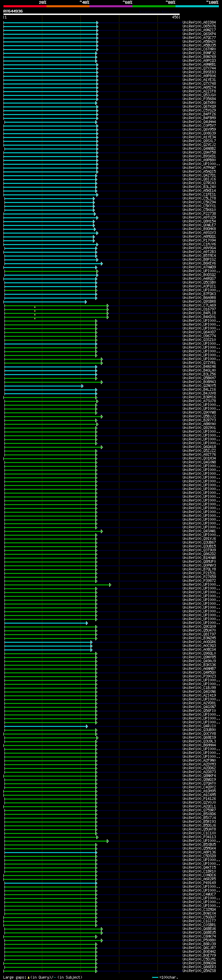Click the label UniRef100_C5KZ94
Screen dimensions: 222x980
[x=199, y=202]
